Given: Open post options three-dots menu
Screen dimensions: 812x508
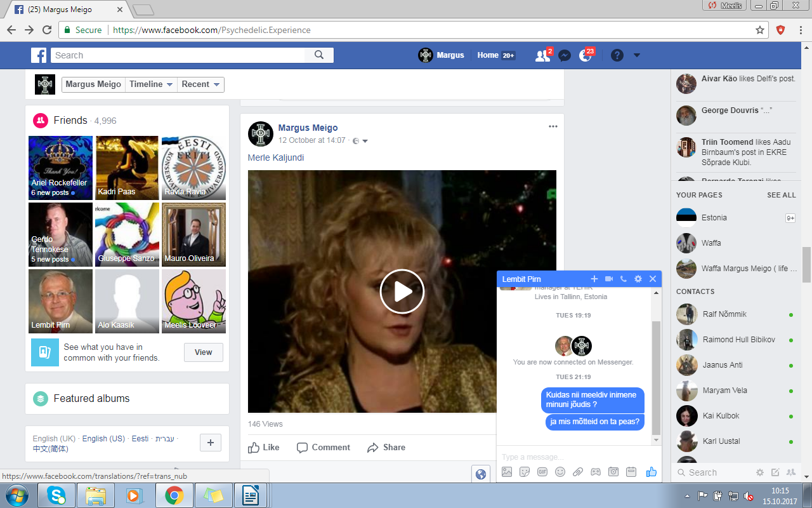Looking at the screenshot, I should pyautogui.click(x=553, y=126).
